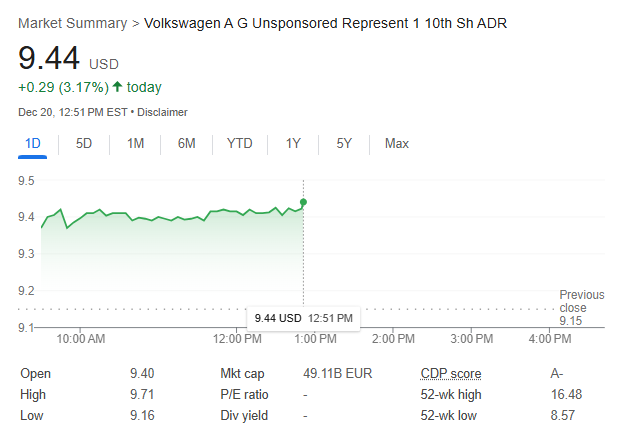This screenshot has height=433, width=622.
Task: View the 5Y price history tab
Action: pos(344,143)
